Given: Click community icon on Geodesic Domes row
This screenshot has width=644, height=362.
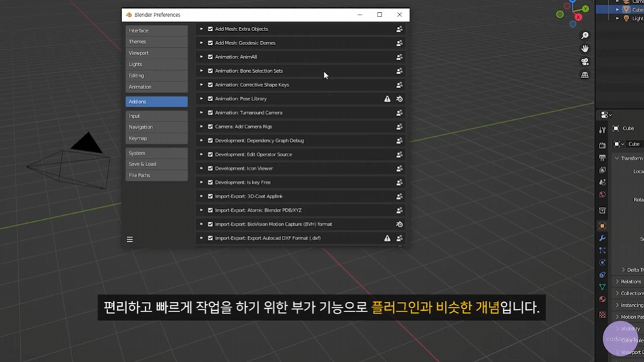Looking at the screenshot, I should tap(399, 43).
